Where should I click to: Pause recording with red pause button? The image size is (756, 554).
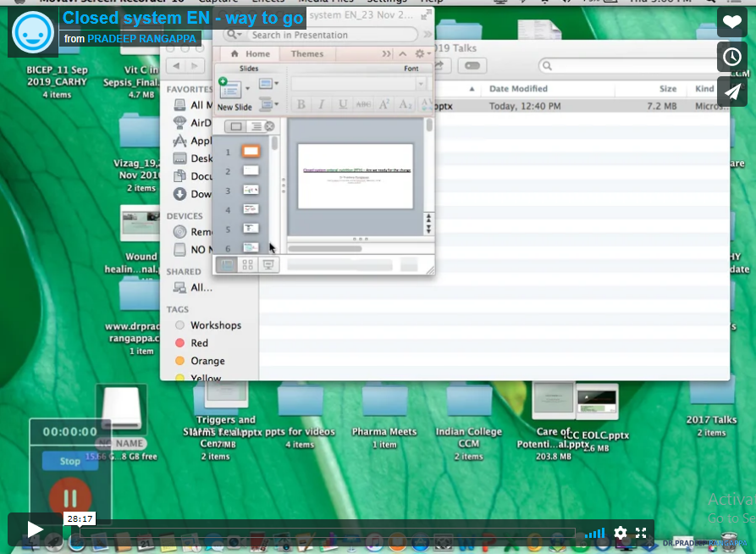point(69,498)
